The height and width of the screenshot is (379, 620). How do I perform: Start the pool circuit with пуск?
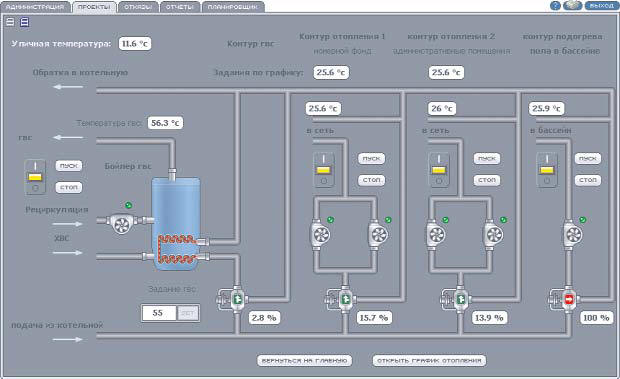coord(588,158)
